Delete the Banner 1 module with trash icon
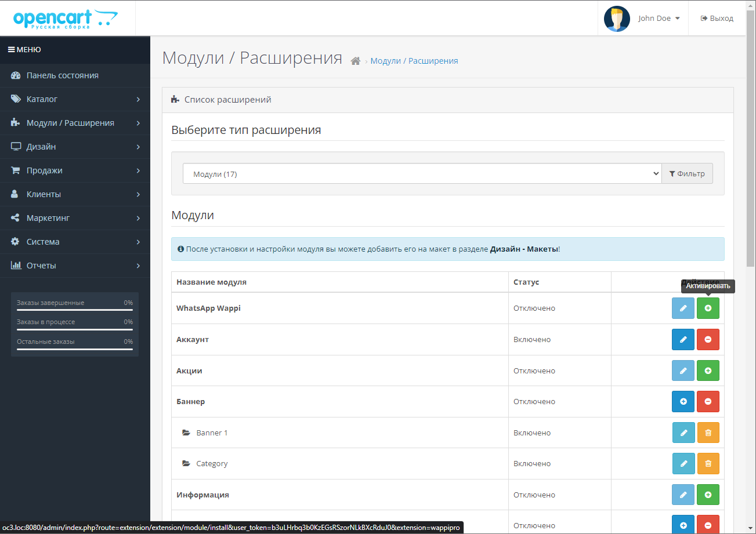 [708, 433]
